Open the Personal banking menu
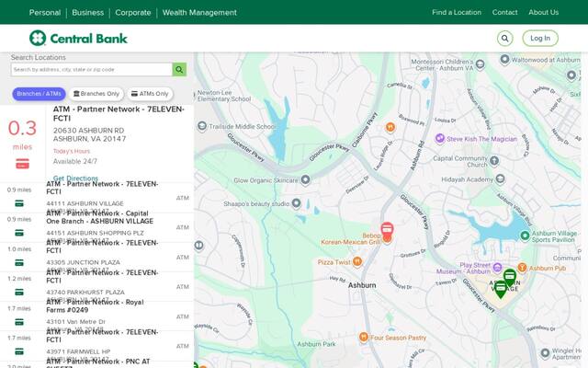The width and height of the screenshot is (588, 368). [45, 12]
